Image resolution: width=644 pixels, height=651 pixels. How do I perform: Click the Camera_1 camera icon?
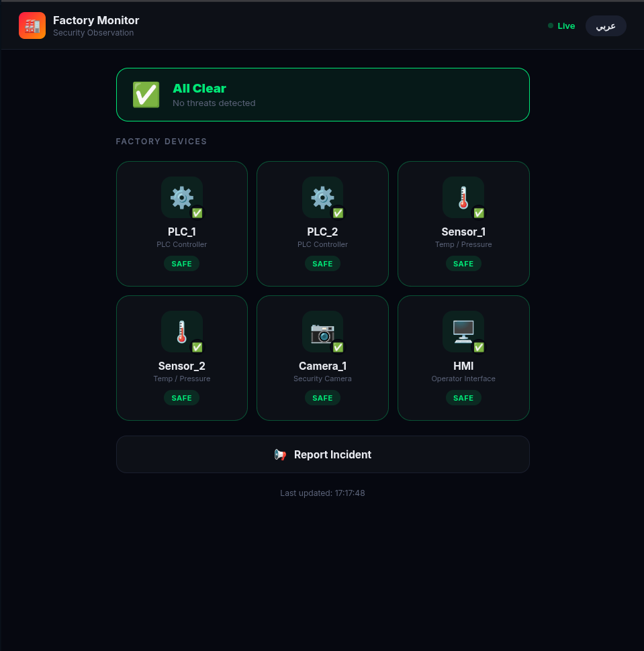(322, 333)
